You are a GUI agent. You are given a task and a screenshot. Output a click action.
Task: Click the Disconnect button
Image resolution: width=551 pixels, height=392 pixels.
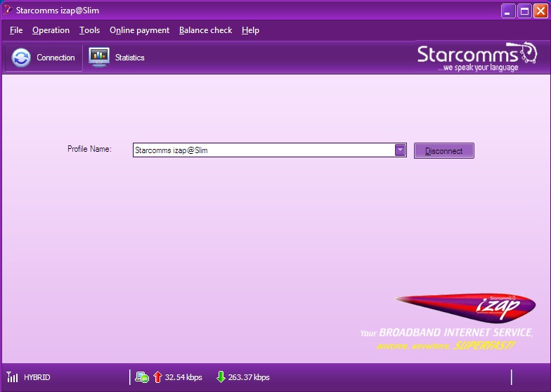[x=444, y=150]
